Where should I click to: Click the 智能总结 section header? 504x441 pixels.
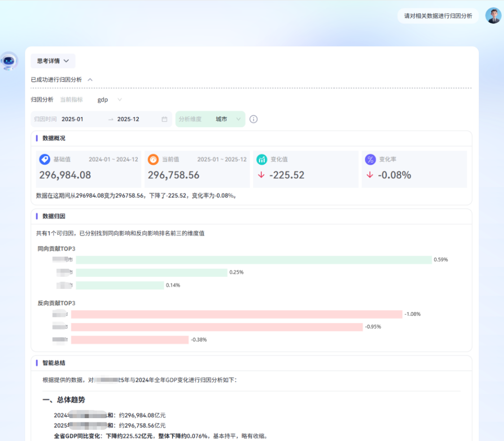click(x=54, y=363)
